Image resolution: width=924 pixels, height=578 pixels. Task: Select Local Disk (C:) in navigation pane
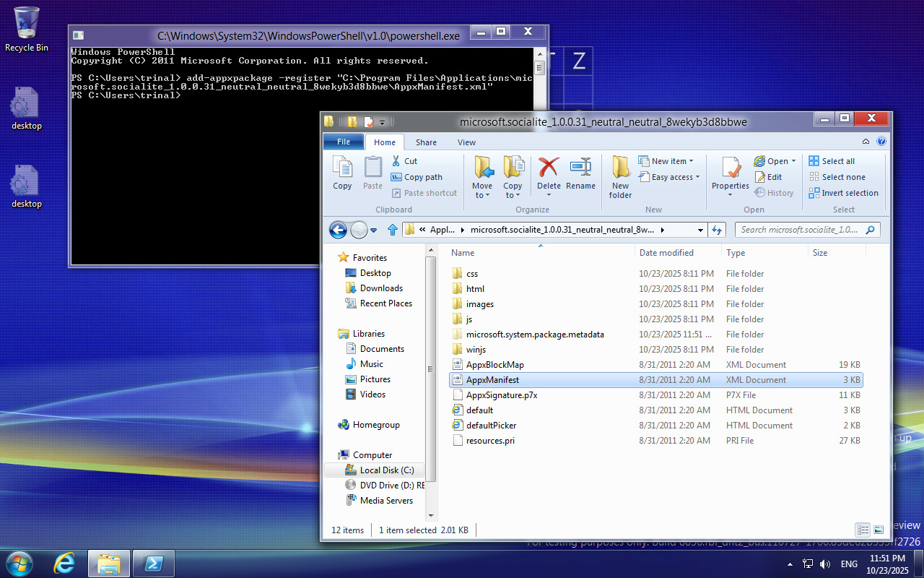click(x=386, y=470)
